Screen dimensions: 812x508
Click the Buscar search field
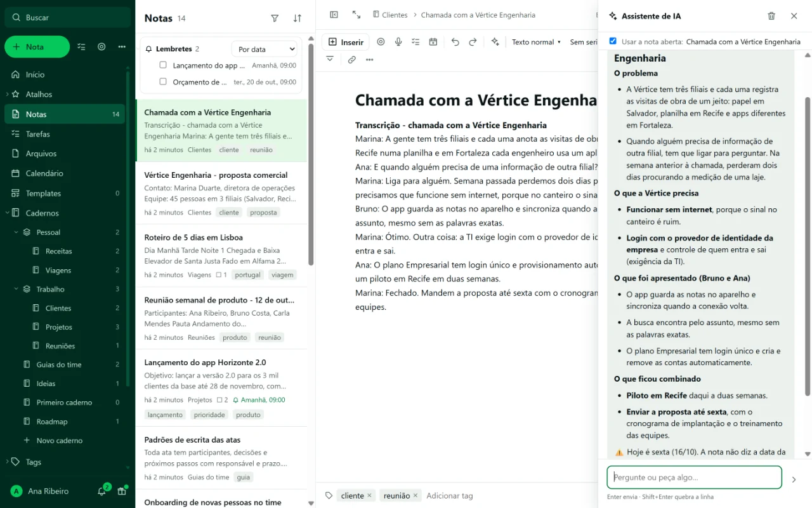(67, 17)
